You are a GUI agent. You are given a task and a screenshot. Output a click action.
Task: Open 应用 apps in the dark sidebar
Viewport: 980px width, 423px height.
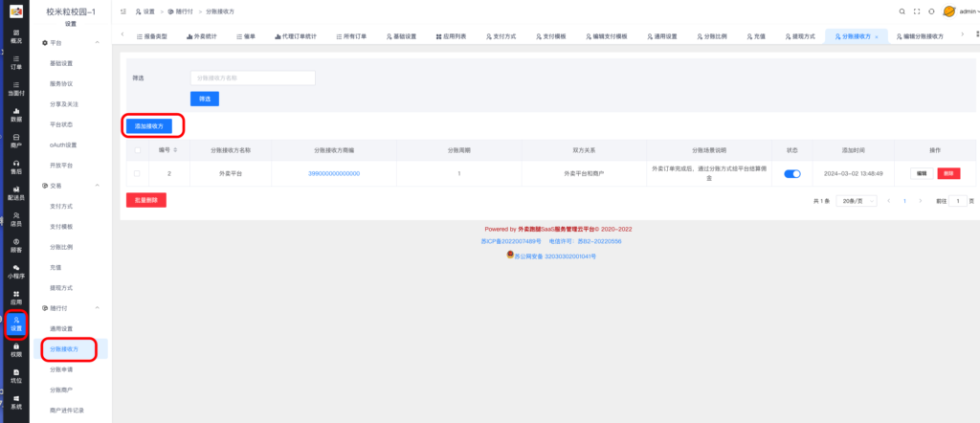pyautogui.click(x=16, y=298)
